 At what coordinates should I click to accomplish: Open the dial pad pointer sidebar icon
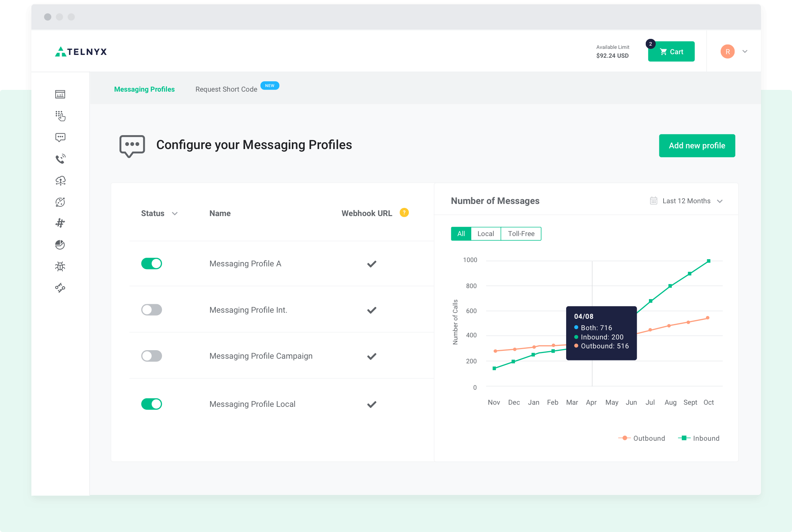pos(60,116)
